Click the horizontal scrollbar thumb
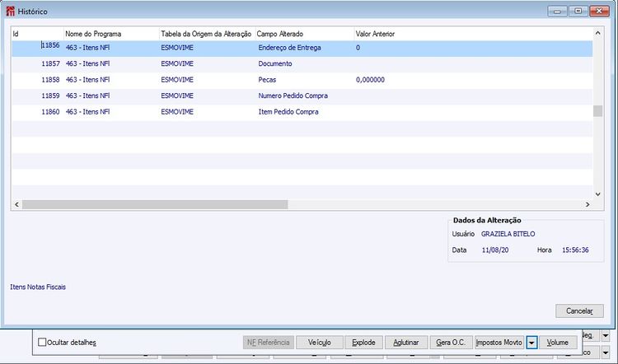 pos(155,204)
